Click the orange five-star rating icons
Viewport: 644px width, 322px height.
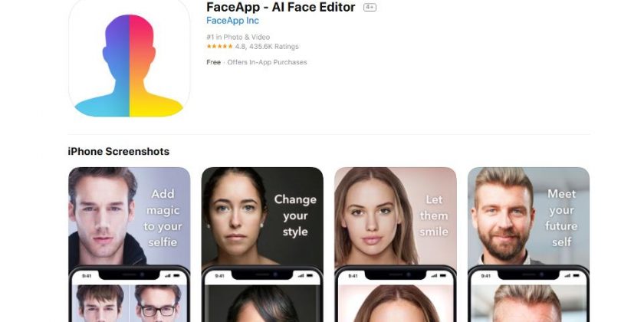[219, 47]
